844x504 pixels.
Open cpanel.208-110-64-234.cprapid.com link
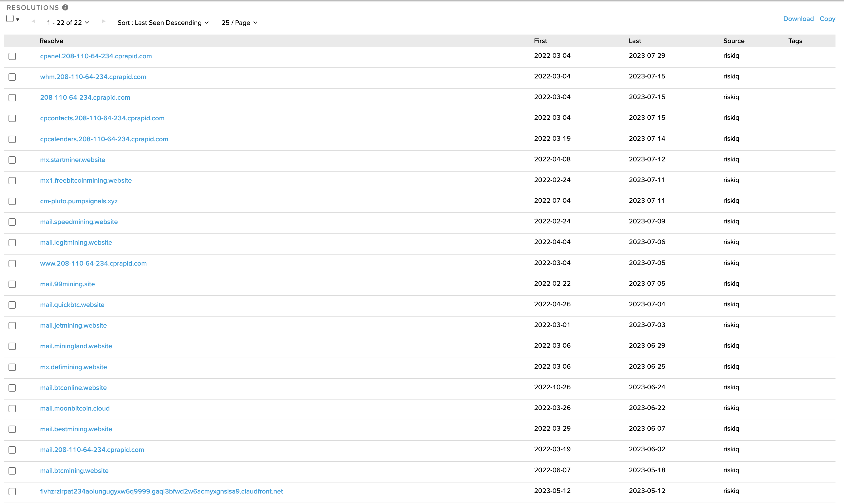96,56
